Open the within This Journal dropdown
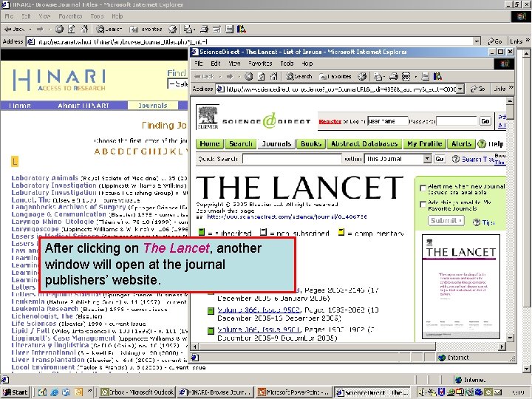 427,159
